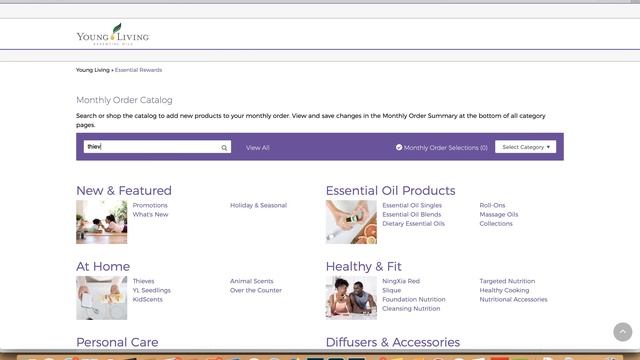Open the NingXia Red link

pos(401,281)
